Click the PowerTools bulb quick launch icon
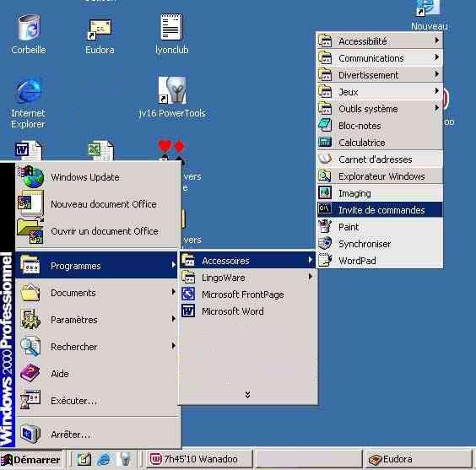 pyautogui.click(x=124, y=459)
